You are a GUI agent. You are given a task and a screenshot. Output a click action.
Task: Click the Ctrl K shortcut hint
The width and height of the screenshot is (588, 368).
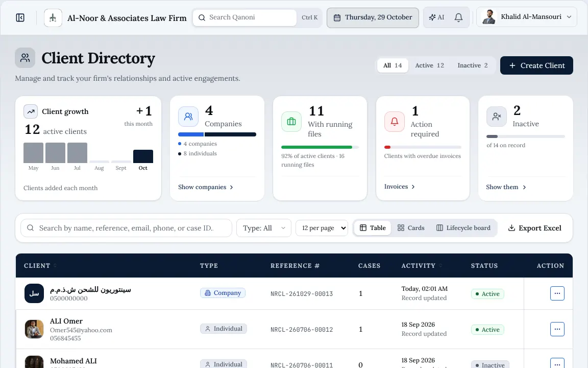309,18
